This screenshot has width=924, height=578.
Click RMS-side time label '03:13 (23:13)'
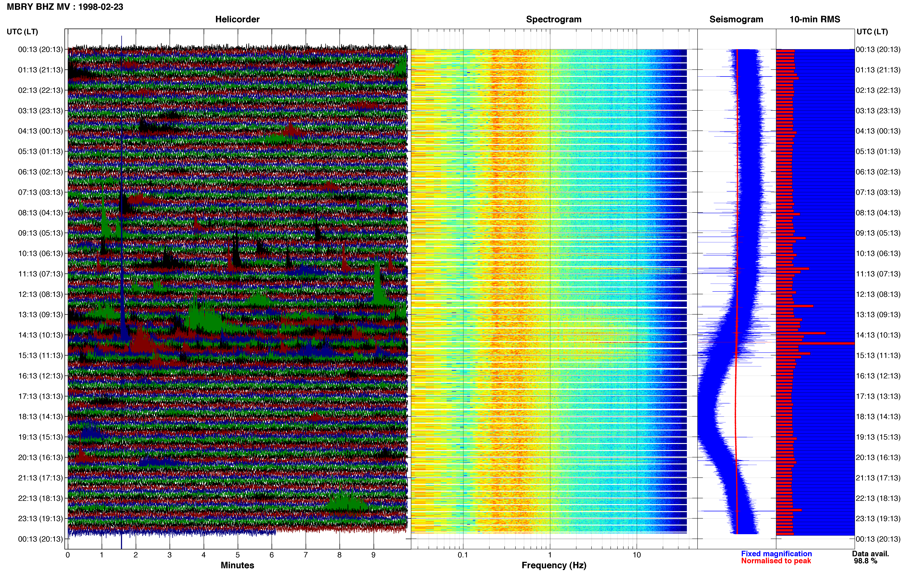pyautogui.click(x=878, y=111)
